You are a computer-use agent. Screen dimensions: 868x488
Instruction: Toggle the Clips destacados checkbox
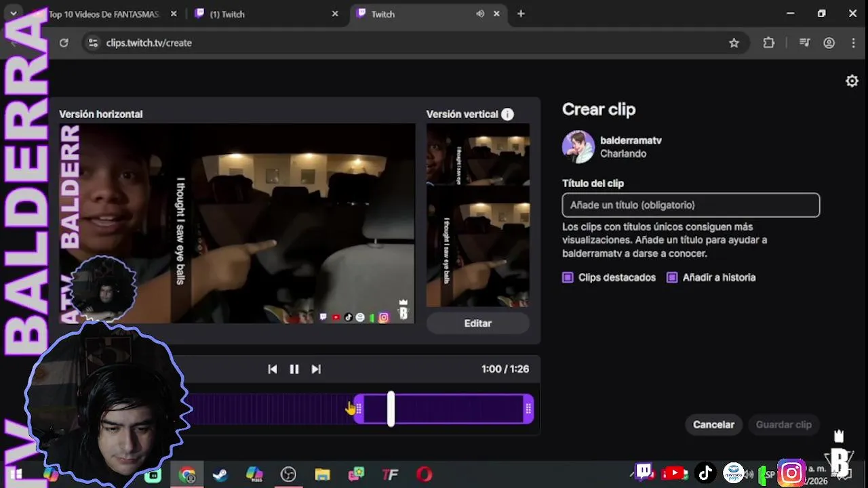click(x=568, y=277)
